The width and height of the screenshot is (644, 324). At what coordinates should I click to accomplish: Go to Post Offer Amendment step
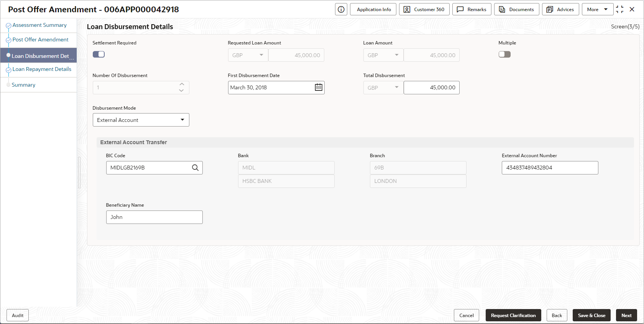coord(40,40)
